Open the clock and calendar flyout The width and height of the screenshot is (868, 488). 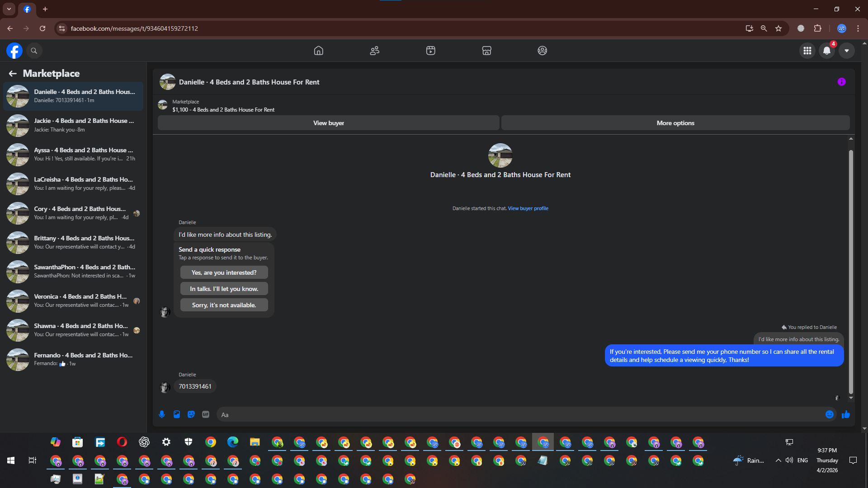pyautogui.click(x=827, y=460)
